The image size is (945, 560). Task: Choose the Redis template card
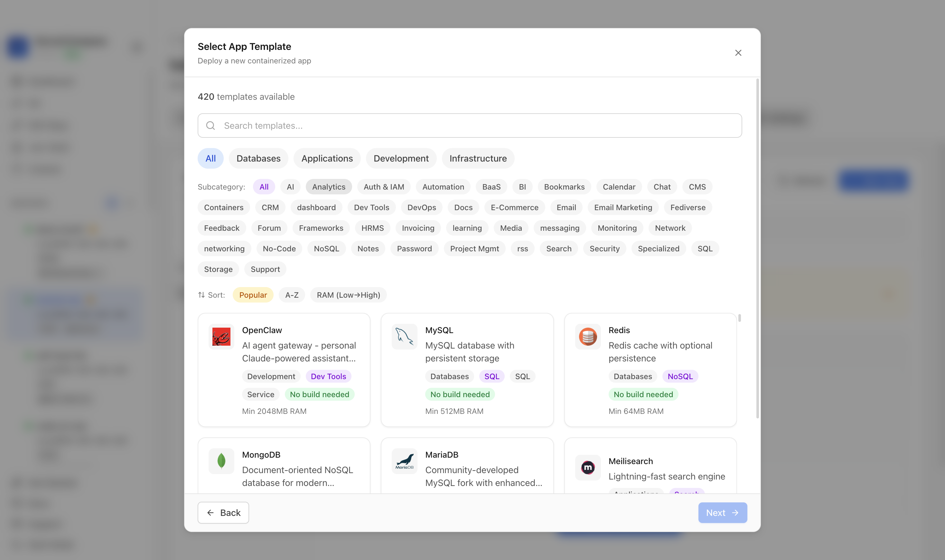coord(650,370)
